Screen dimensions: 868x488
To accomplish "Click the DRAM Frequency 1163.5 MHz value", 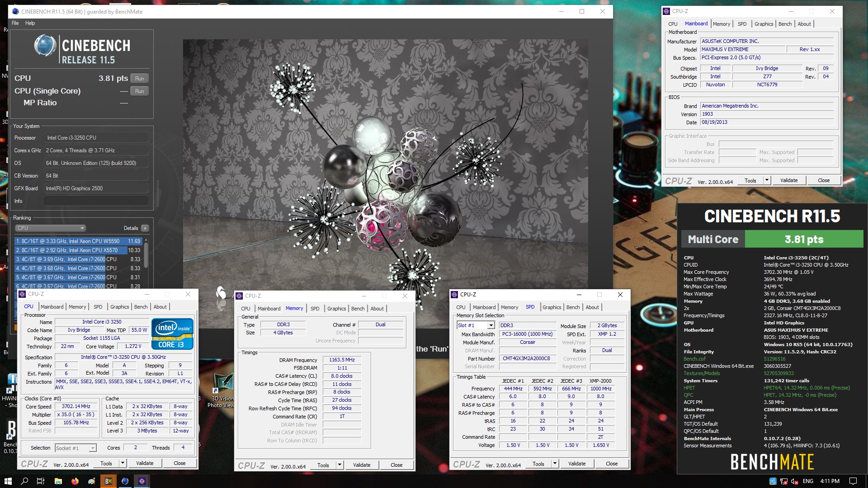I will coord(342,360).
